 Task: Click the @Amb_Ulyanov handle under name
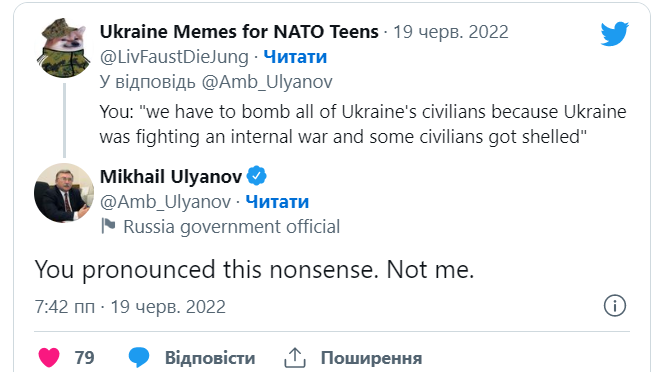[165, 202]
